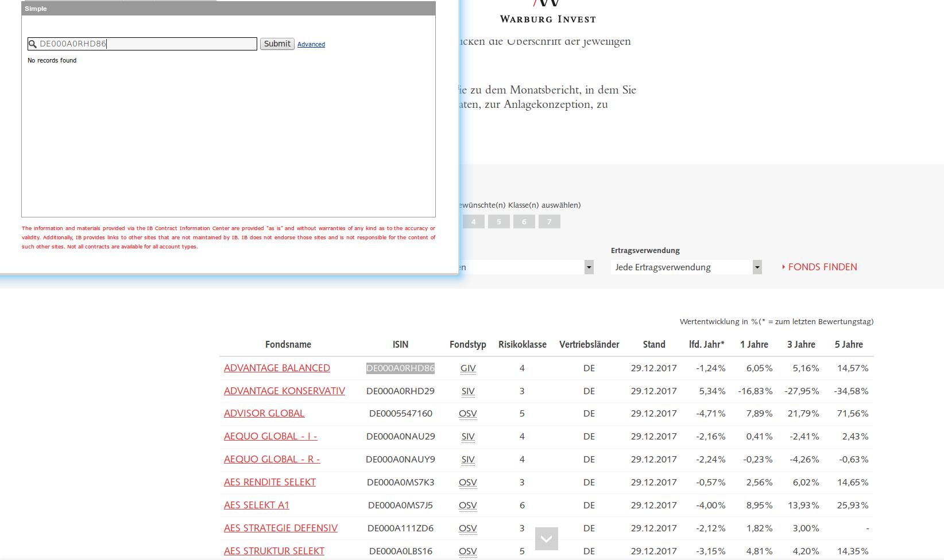The image size is (944, 560).
Task: Click the scroll-down chevron button
Action: coord(546,539)
